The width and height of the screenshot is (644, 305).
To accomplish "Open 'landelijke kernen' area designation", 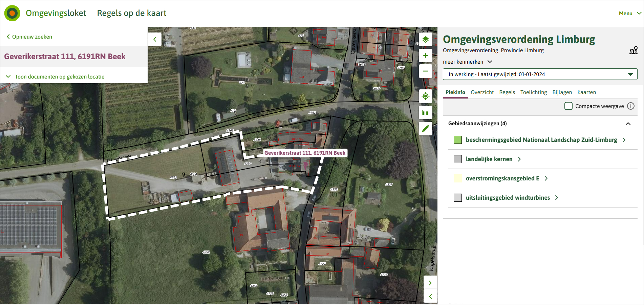I will click(x=489, y=159).
